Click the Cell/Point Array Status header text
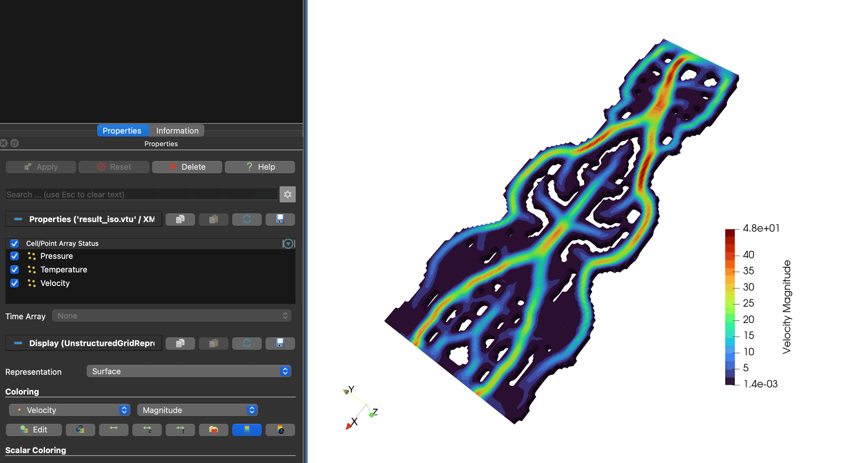Screen dimensions: 868x463 pos(62,244)
